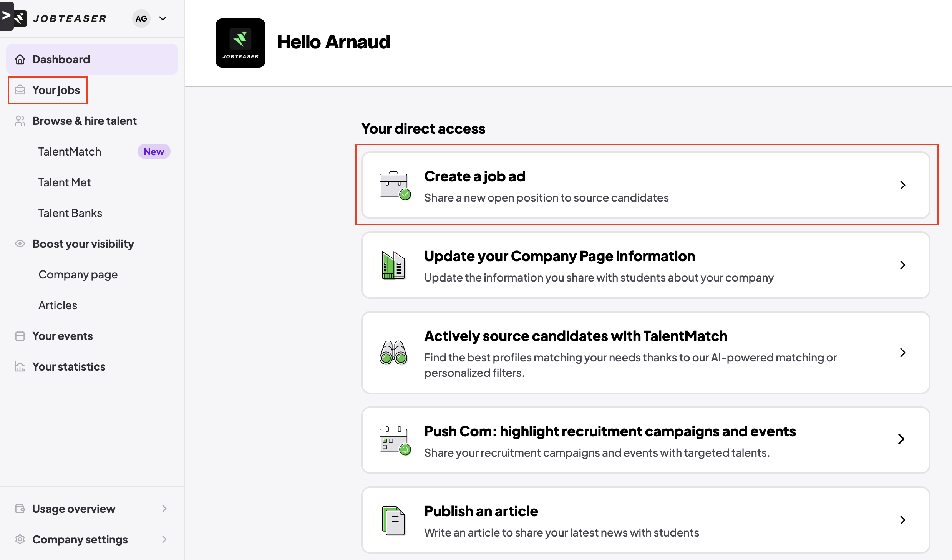
Task: Click the gear icon for Company settings
Action: coord(20,540)
